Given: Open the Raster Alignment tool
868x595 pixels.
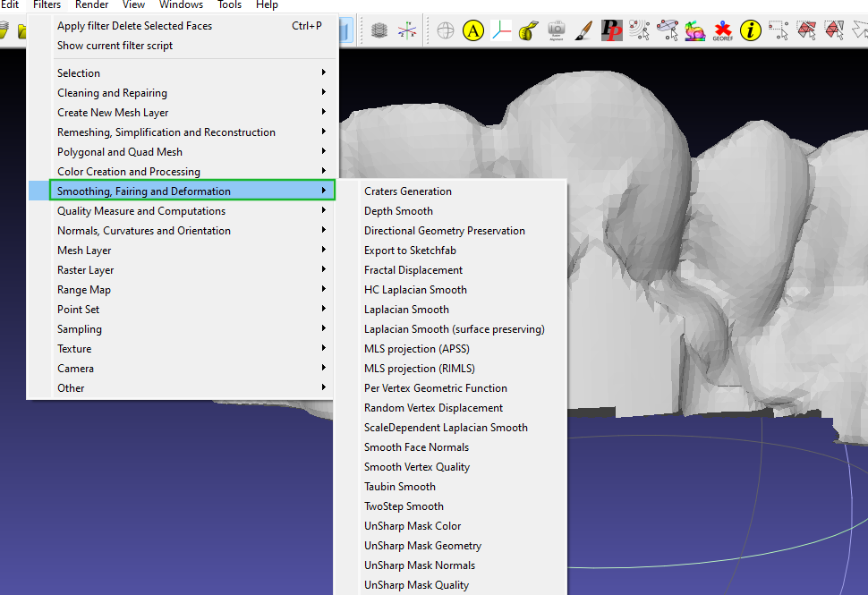Looking at the screenshot, I should pyautogui.click(x=556, y=30).
